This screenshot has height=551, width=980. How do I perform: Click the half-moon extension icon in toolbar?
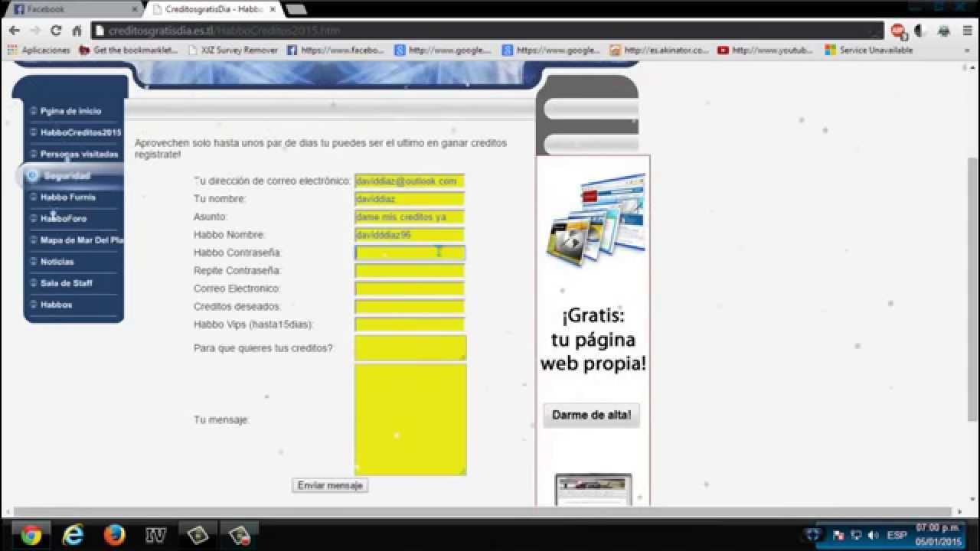pos(920,31)
